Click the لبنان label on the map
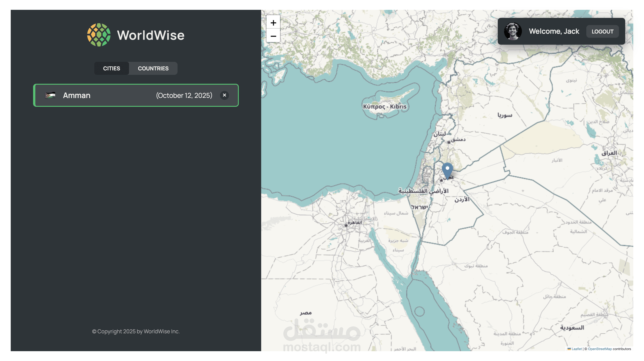 click(439, 134)
